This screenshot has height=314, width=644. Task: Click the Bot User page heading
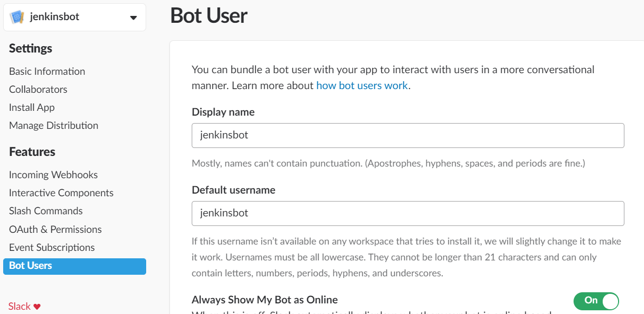(x=209, y=15)
